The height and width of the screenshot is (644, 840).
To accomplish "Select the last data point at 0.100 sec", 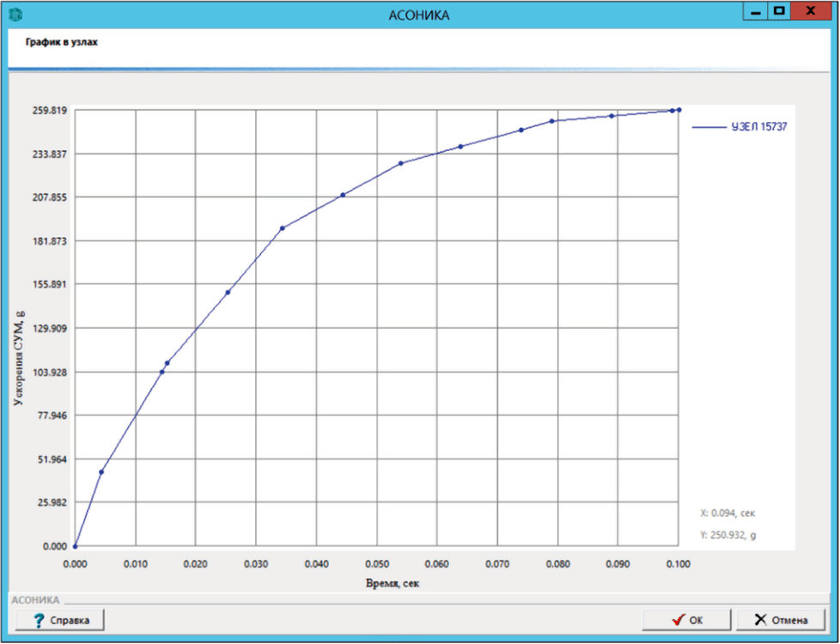I will pyautogui.click(x=679, y=110).
